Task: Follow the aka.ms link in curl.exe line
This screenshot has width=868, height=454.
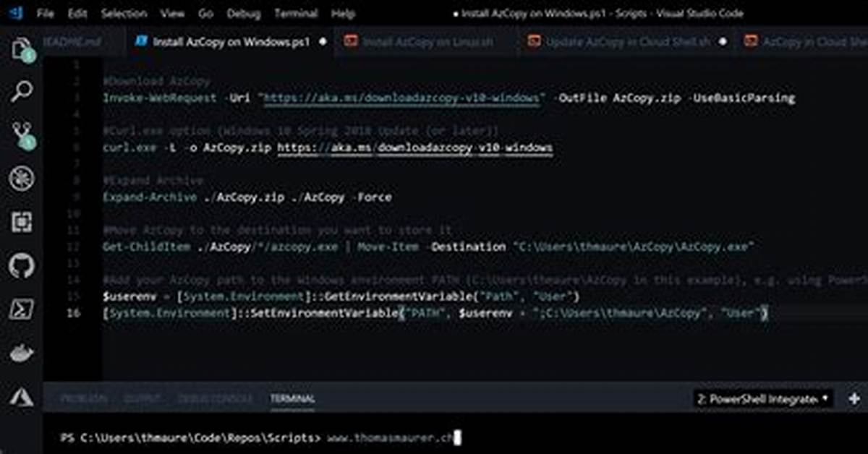Action: [x=415, y=147]
